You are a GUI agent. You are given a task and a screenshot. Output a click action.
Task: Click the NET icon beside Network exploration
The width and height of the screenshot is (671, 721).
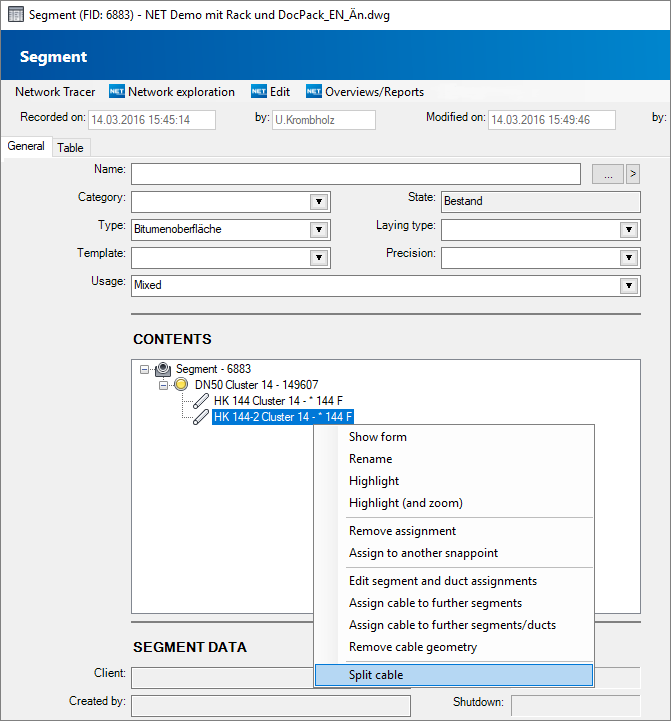(x=117, y=92)
